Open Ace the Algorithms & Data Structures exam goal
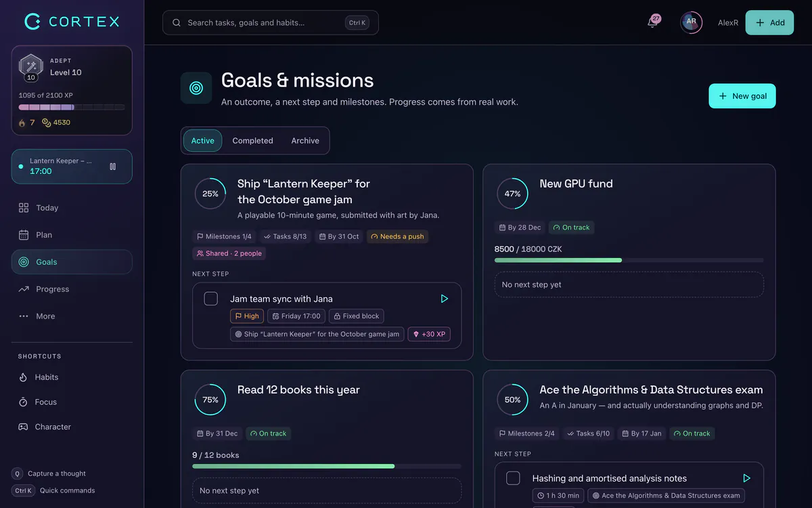Image resolution: width=812 pixels, height=508 pixels. pyautogui.click(x=652, y=390)
